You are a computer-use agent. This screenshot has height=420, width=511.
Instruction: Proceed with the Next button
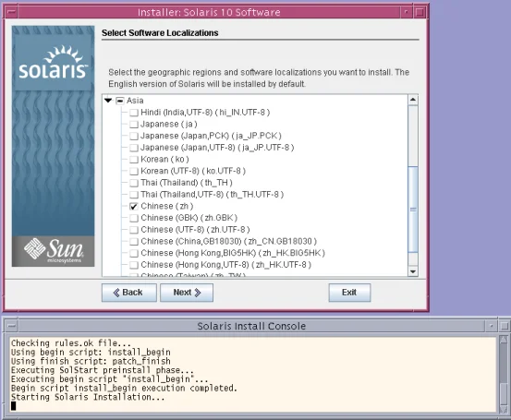pos(187,293)
